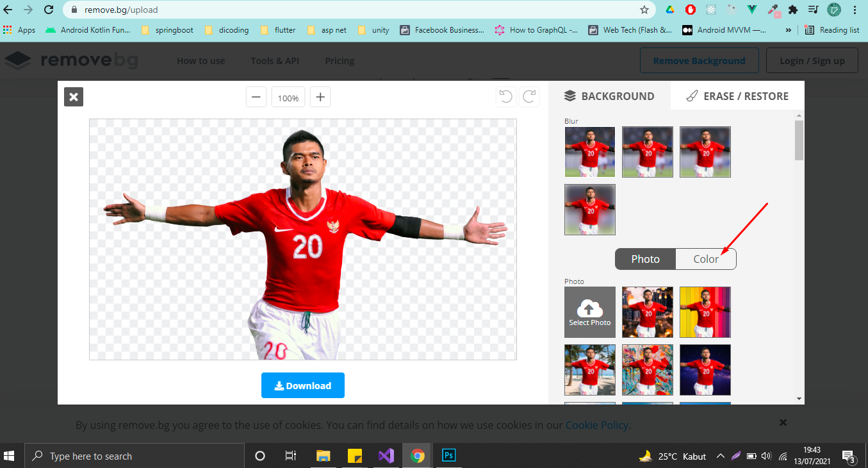Viewport: 868px width, 468px height.
Task: Click the Remove Background button
Action: coord(700,61)
